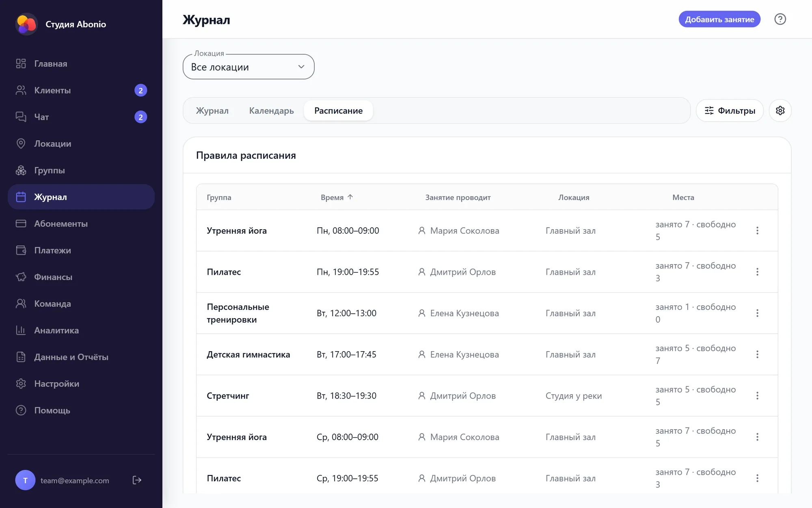This screenshot has width=812, height=508.
Task: Open three-dot menu for Детская гимнастика row
Action: (x=757, y=354)
